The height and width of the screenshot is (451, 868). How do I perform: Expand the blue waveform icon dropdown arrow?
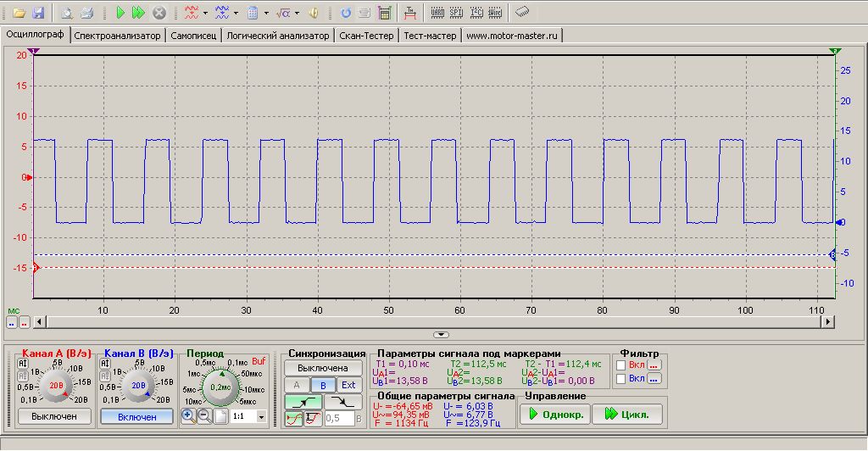click(x=236, y=13)
